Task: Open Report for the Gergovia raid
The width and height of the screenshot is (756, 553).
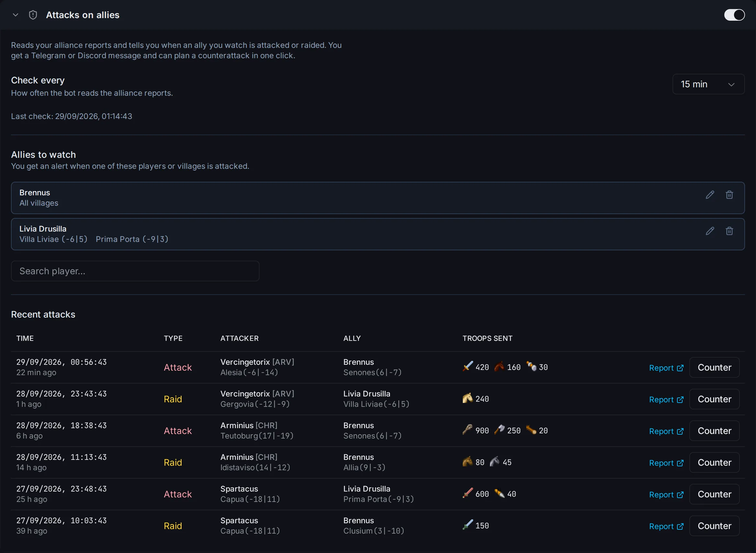Action: (666, 400)
